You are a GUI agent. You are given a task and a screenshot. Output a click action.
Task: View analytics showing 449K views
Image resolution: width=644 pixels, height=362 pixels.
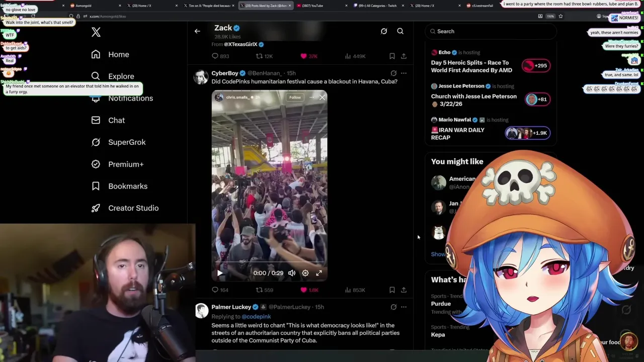click(355, 56)
